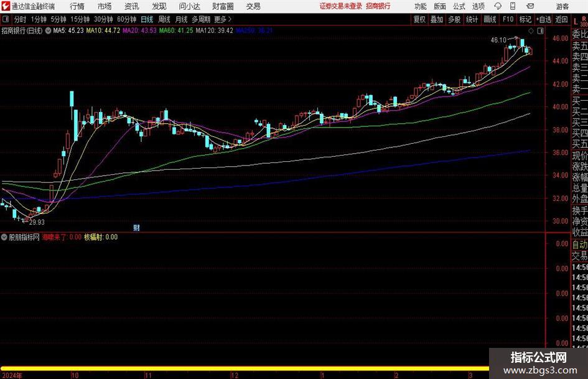Click the 复权 toolbar button
This screenshot has height=379, width=588.
[x=419, y=19]
